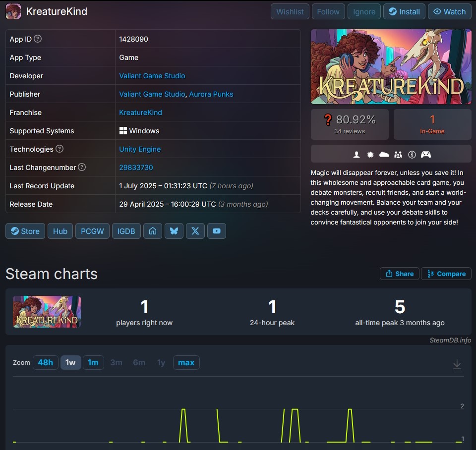
Task: Open the Aurora Punks publisher link
Action: tap(211, 94)
